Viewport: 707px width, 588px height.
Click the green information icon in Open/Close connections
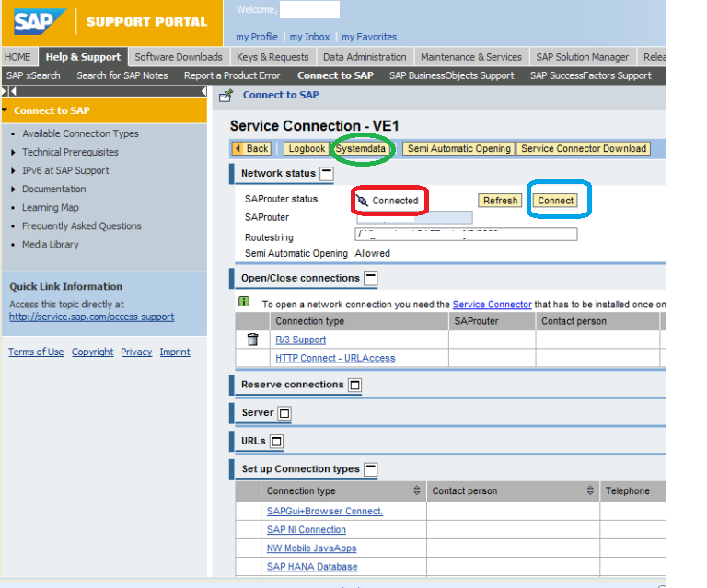click(x=244, y=301)
